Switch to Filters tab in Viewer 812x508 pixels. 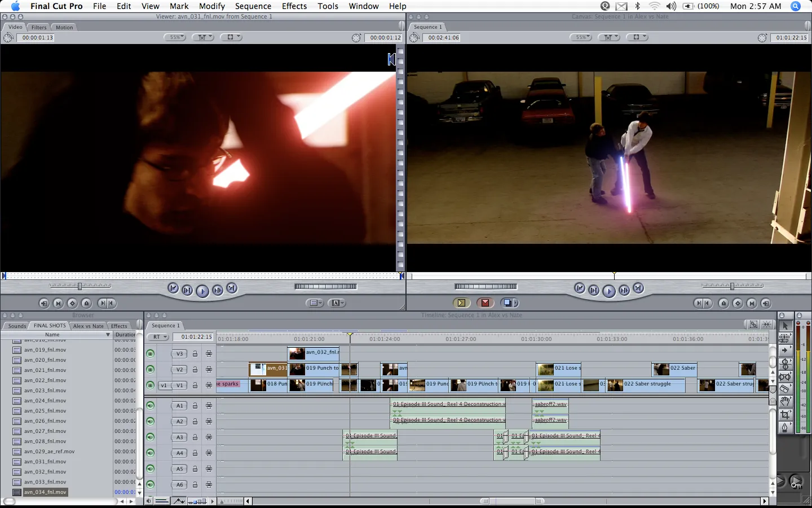[39, 27]
